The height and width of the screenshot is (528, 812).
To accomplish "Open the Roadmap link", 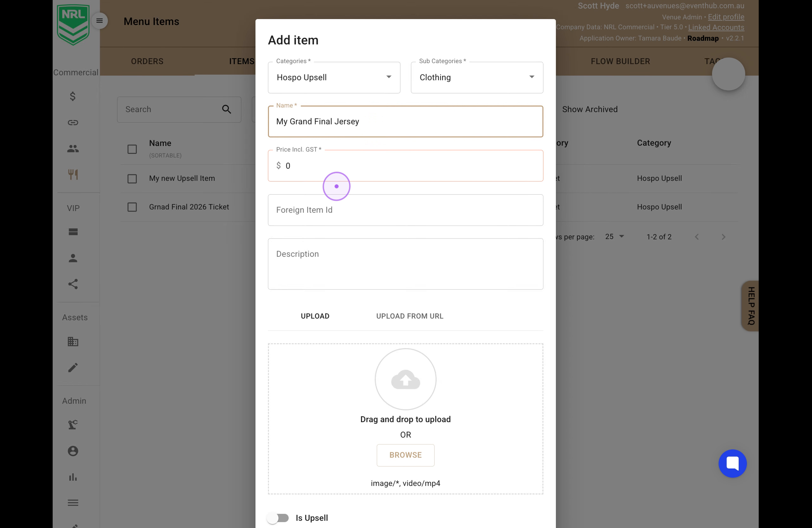I will (703, 38).
